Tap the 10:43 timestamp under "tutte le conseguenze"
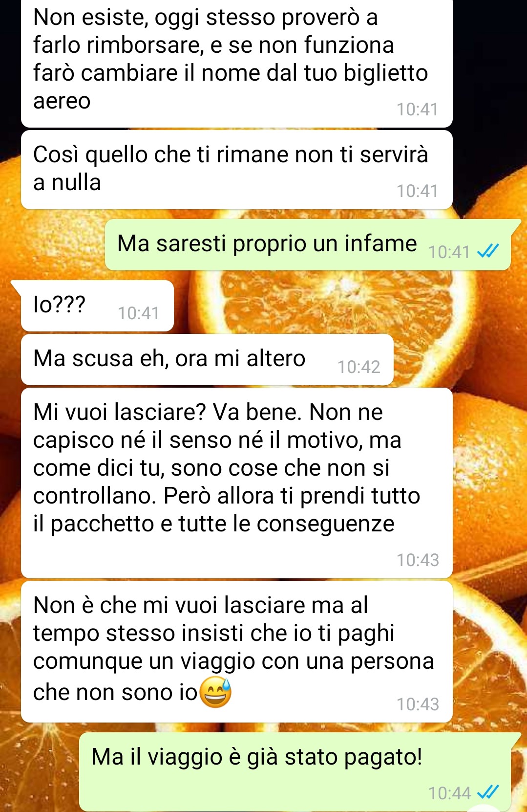 pos(418,560)
